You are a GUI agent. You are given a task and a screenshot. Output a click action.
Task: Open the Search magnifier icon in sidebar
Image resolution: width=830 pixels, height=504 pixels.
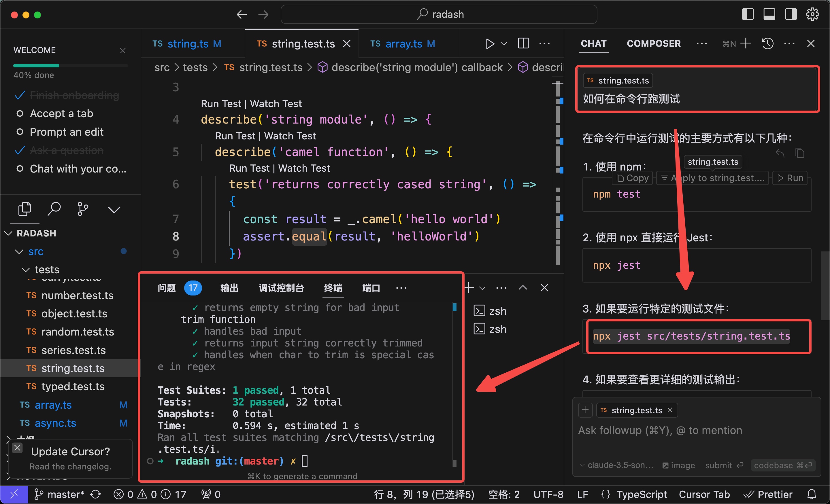pyautogui.click(x=54, y=209)
